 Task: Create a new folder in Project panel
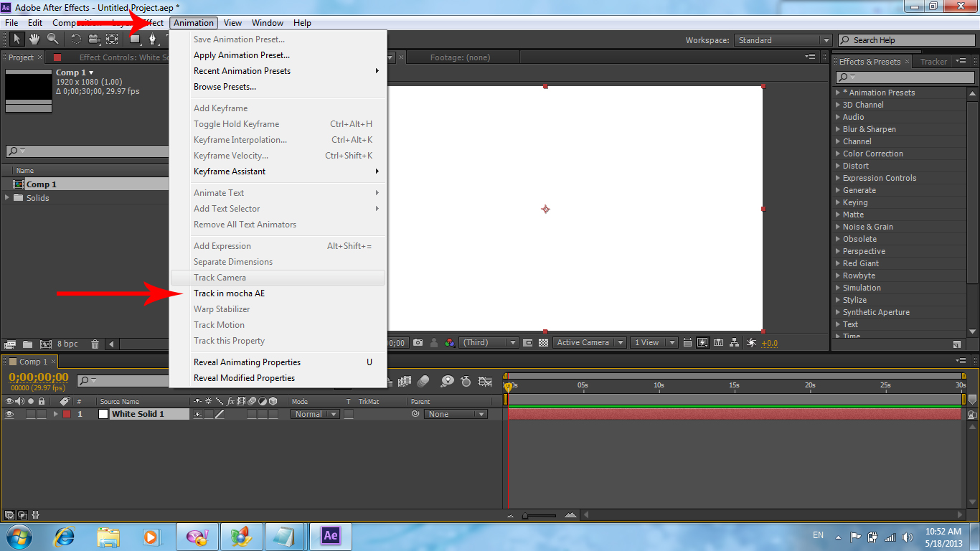tap(27, 344)
